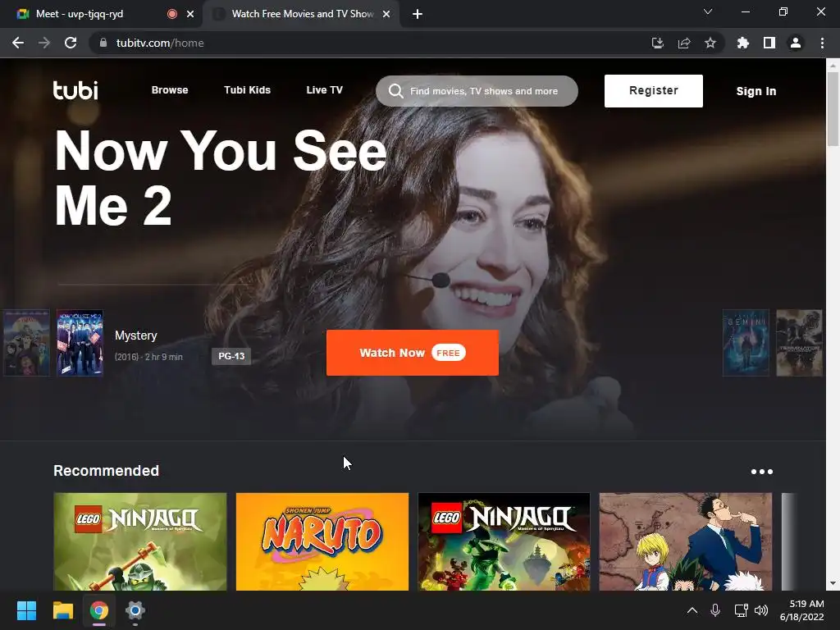Toggle the browser side panel
Screen dimensions: 840x630
coord(769,43)
